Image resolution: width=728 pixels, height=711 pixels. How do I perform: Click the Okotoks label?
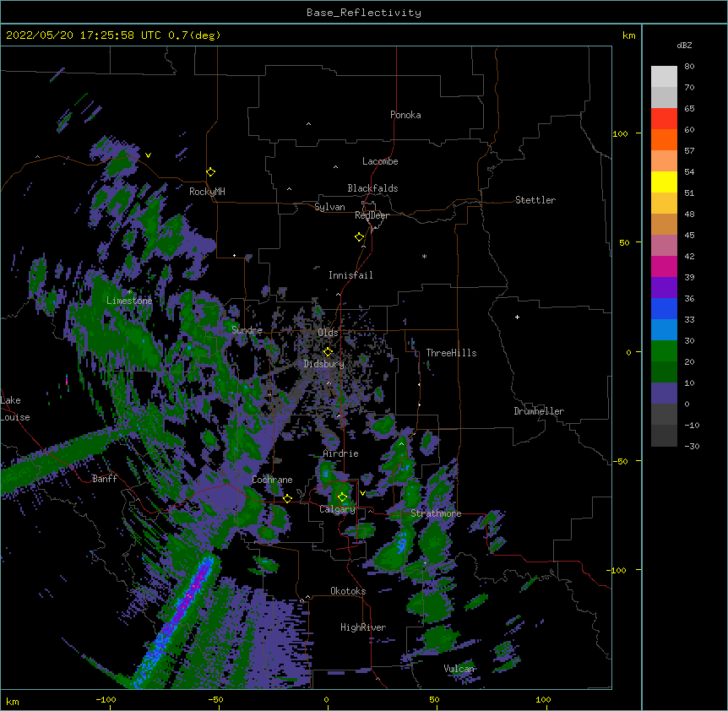(348, 591)
